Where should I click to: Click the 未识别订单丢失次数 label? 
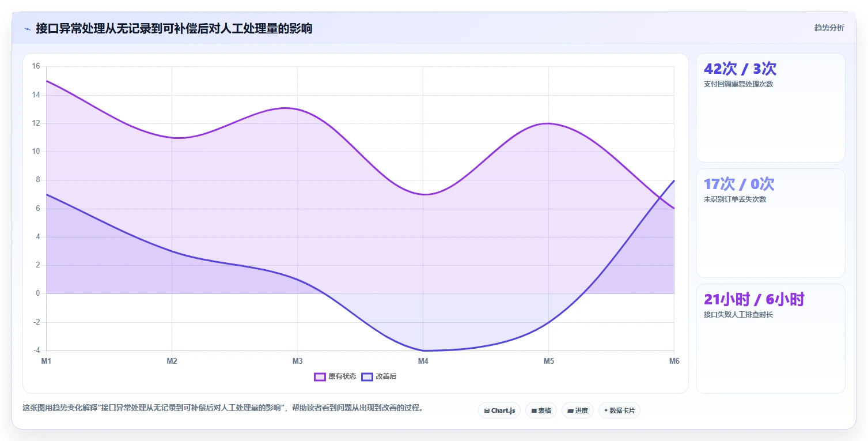pyautogui.click(x=735, y=199)
